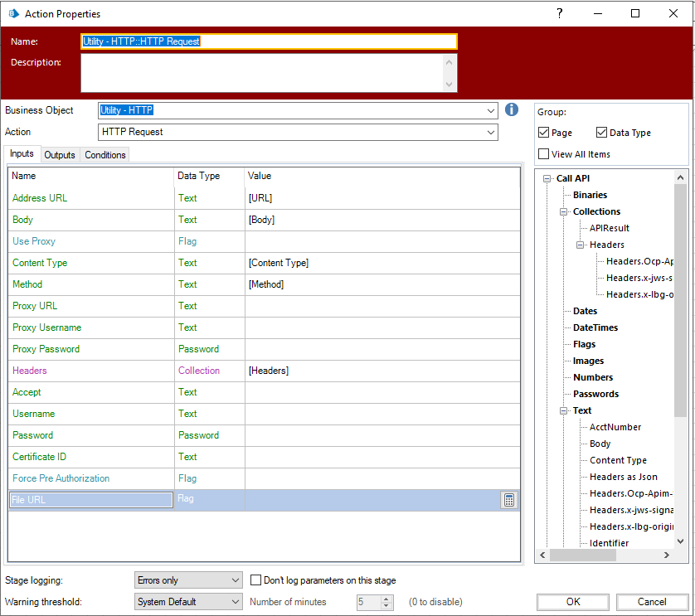Switch to the Outputs tab
Image resolution: width=695 pixels, height=616 pixels.
tap(60, 155)
